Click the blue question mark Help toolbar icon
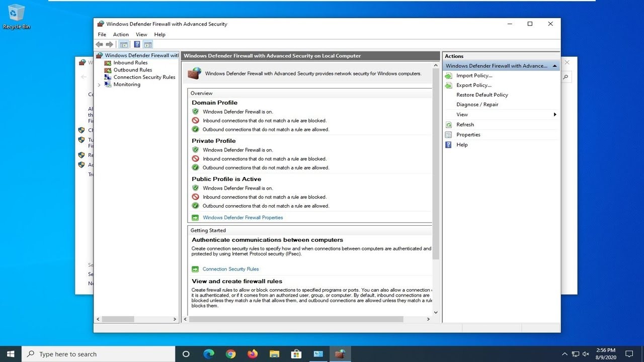Image resolution: width=644 pixels, height=362 pixels. [x=137, y=44]
